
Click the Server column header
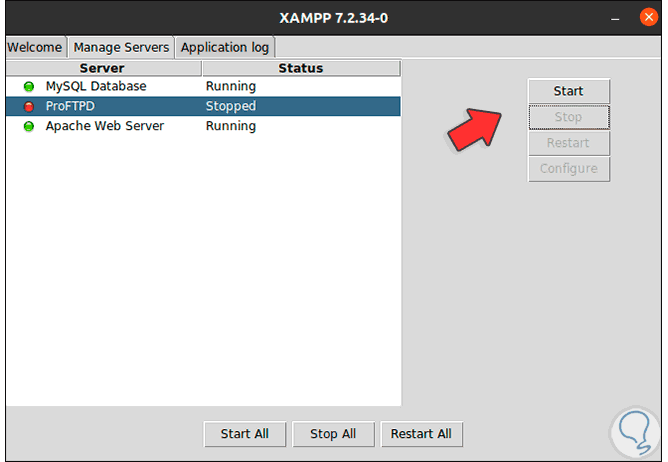(x=103, y=68)
